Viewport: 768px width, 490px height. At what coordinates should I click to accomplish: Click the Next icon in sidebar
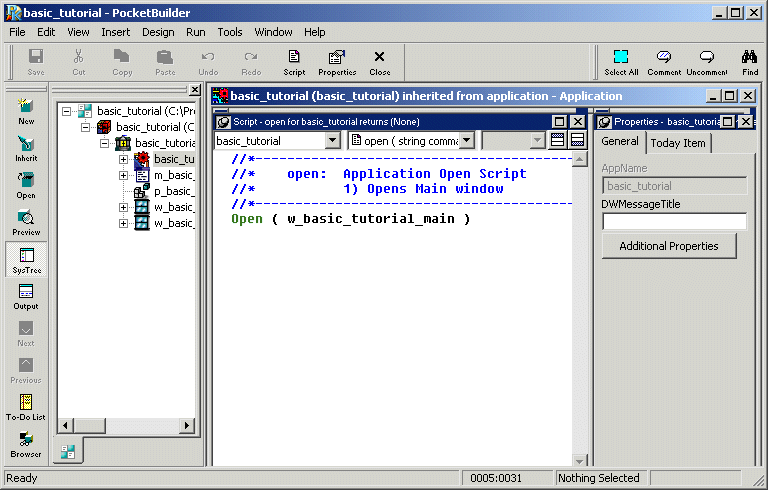coord(26,334)
